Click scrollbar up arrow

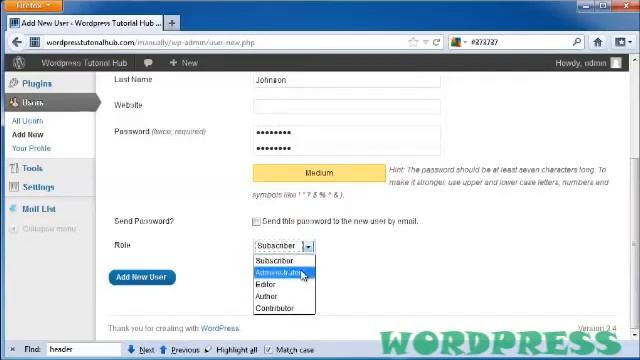point(634,60)
